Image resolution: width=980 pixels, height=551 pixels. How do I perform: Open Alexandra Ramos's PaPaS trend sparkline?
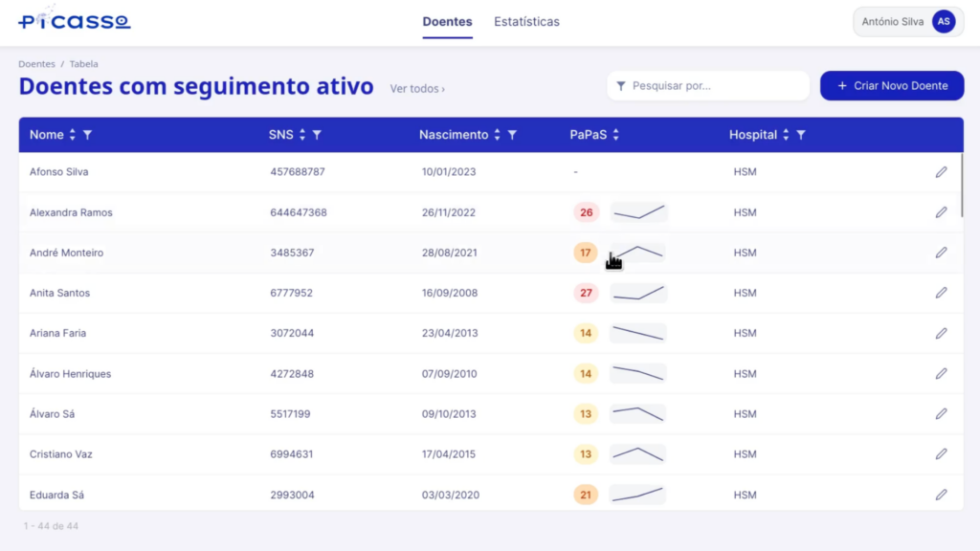click(x=638, y=212)
